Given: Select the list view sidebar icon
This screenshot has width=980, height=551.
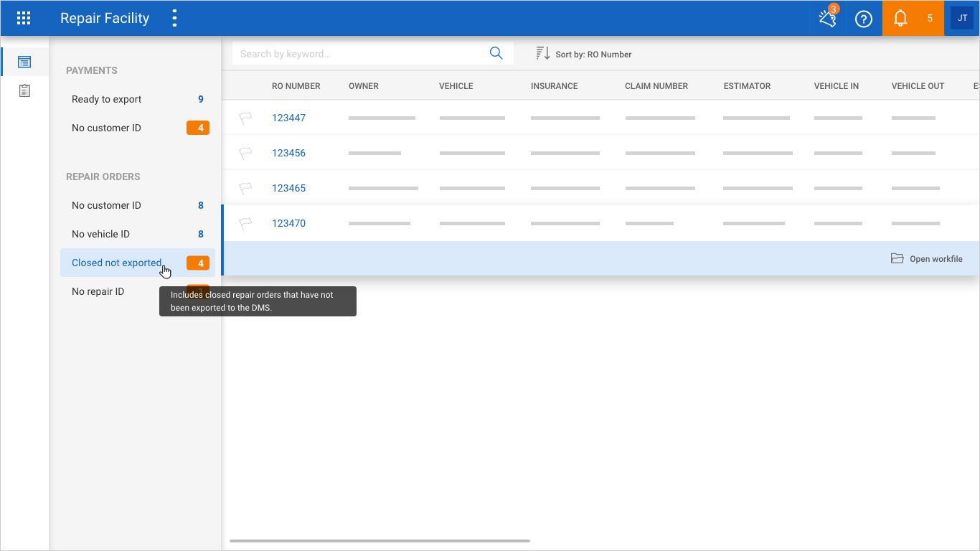Looking at the screenshot, I should tap(24, 62).
